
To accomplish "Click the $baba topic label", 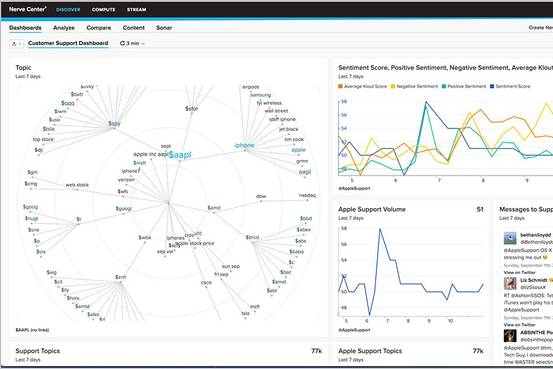I will (x=296, y=252).
